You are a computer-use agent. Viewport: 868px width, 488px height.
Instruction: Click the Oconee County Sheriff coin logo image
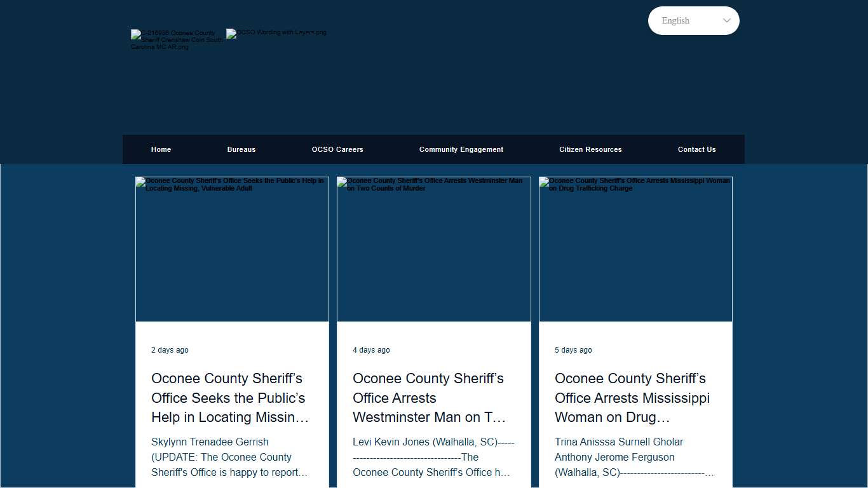coord(177,39)
